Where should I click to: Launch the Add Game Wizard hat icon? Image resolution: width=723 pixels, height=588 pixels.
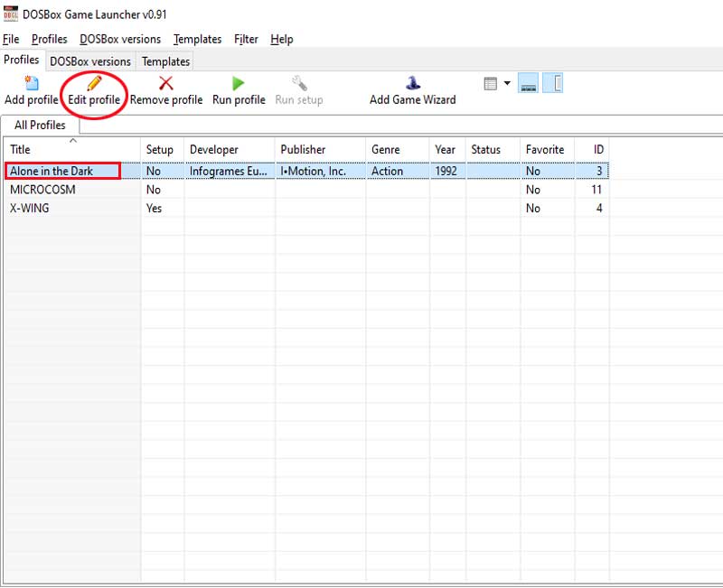[x=413, y=83]
